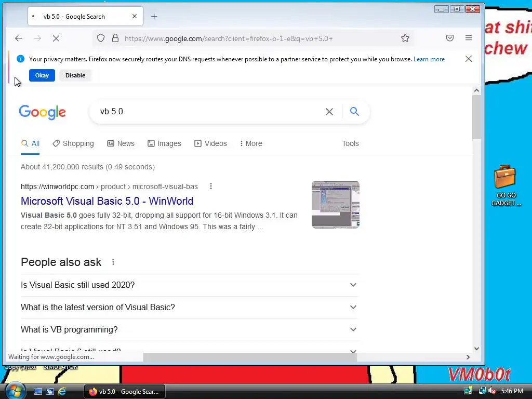Open People also ask options dots
Image resolution: width=532 pixels, height=399 pixels.
[113, 262]
